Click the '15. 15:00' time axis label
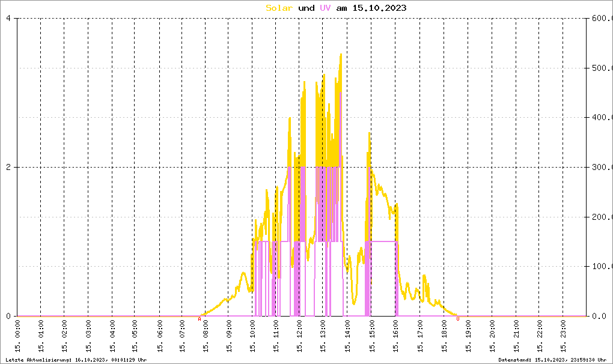 (x=371, y=336)
